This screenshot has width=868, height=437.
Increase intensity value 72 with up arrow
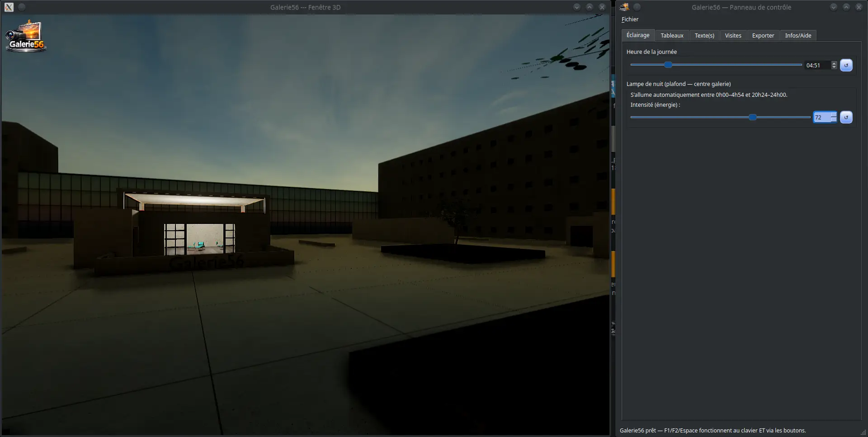[834, 115]
